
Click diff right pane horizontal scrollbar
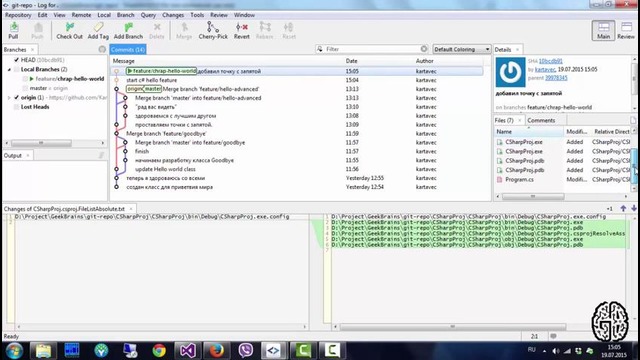pos(453,327)
